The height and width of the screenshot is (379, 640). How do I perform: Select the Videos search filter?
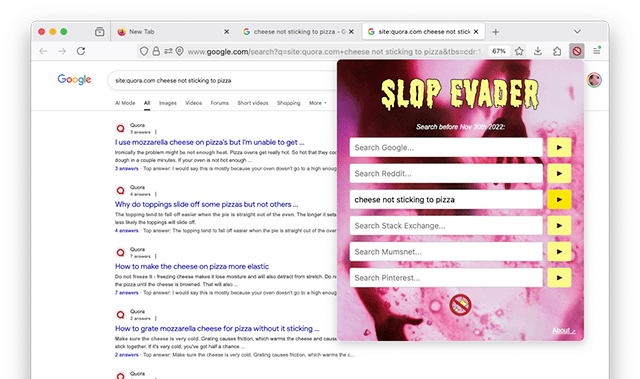pos(193,103)
